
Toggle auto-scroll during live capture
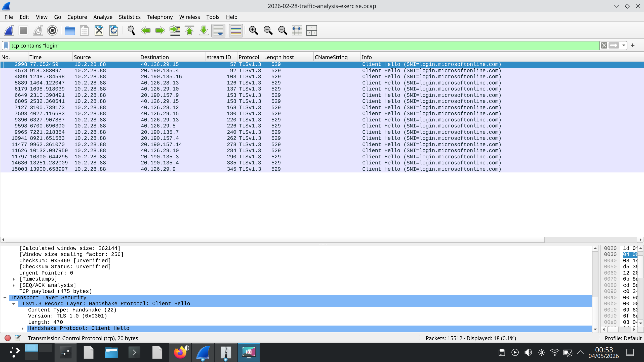(218, 31)
